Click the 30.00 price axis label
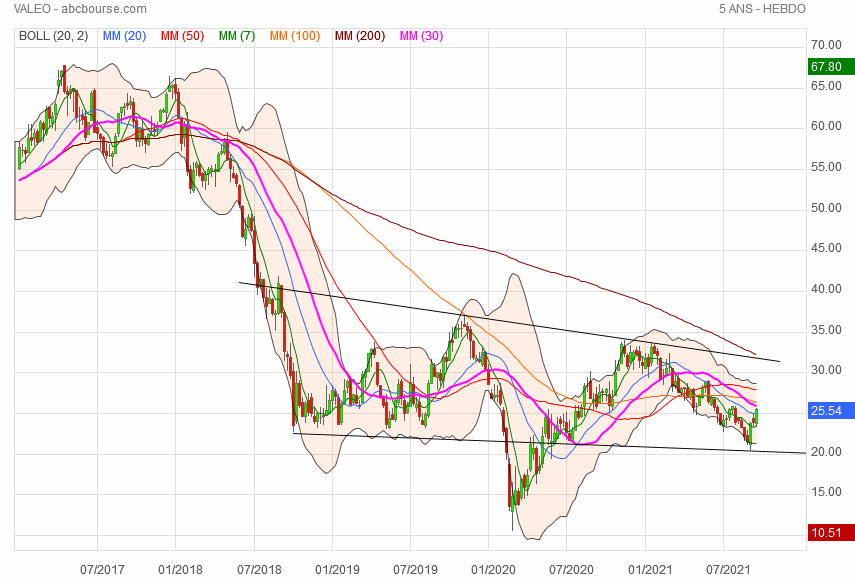The width and height of the screenshot is (855, 580). coord(826,370)
